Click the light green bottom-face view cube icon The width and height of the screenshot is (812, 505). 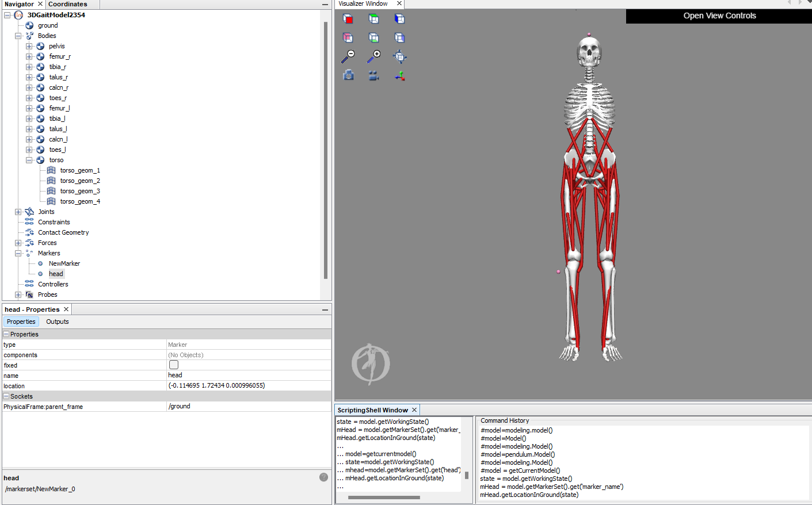(373, 37)
